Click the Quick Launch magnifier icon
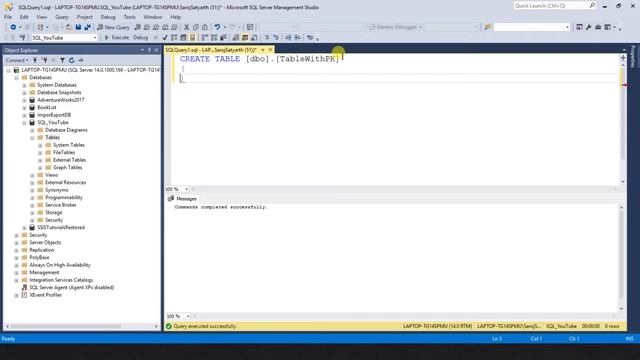Image resolution: width=640 pixels, height=360 pixels. [x=592, y=5]
